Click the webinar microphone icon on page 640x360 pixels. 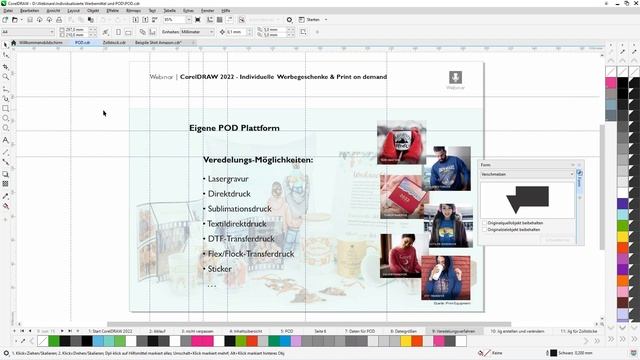(456, 77)
